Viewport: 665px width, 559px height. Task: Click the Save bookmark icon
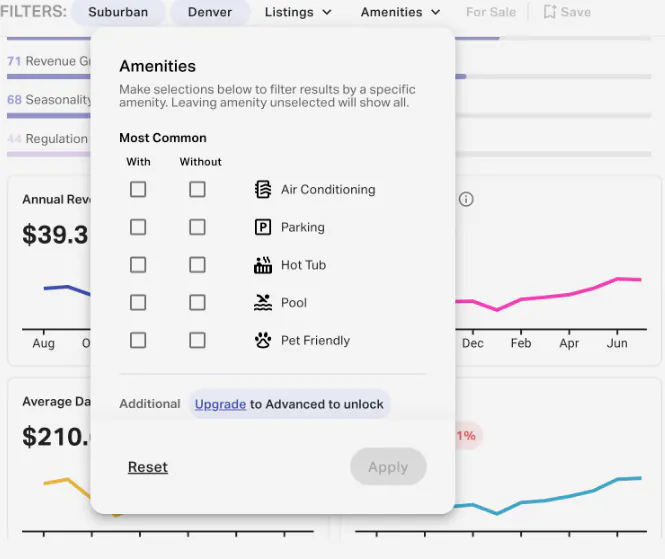coord(550,12)
